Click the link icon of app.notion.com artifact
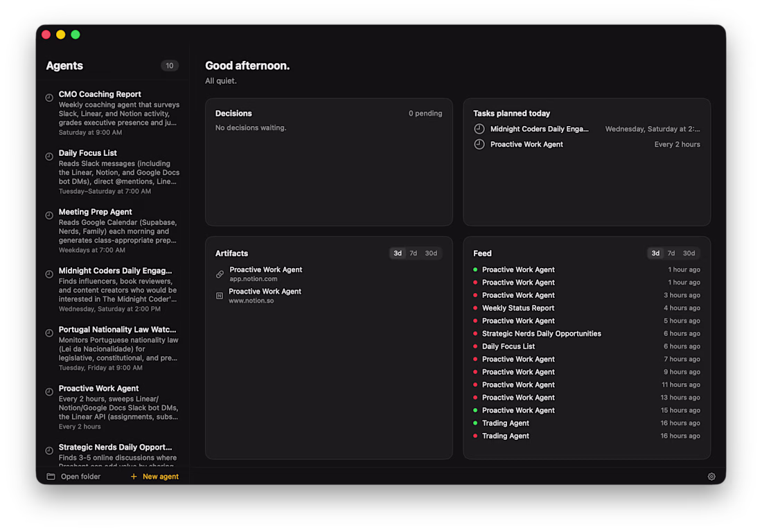The image size is (762, 532). (220, 274)
